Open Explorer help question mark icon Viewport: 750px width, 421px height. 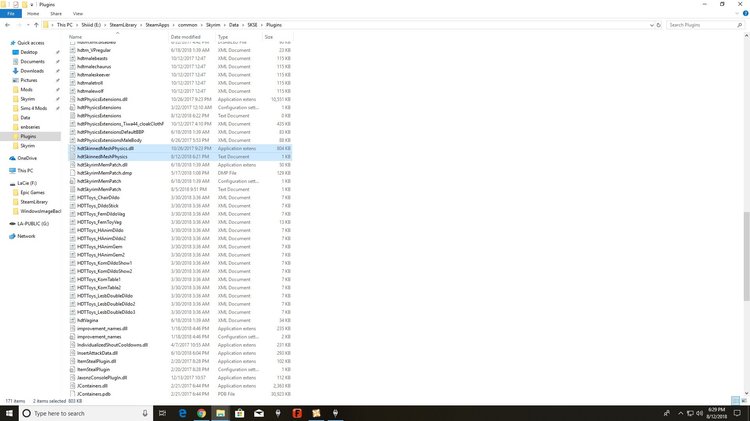pos(745,13)
